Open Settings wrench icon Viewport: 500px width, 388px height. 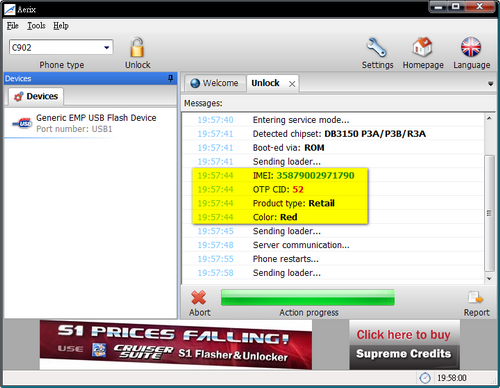[377, 47]
